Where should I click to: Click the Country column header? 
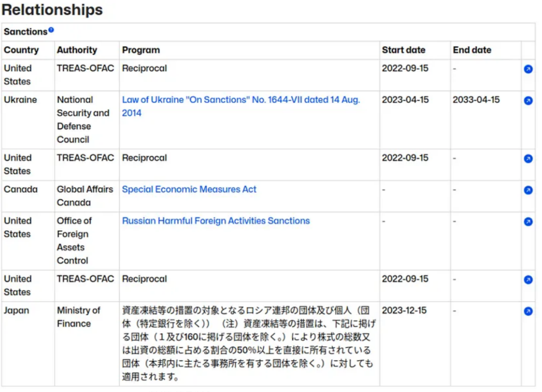[x=21, y=50]
